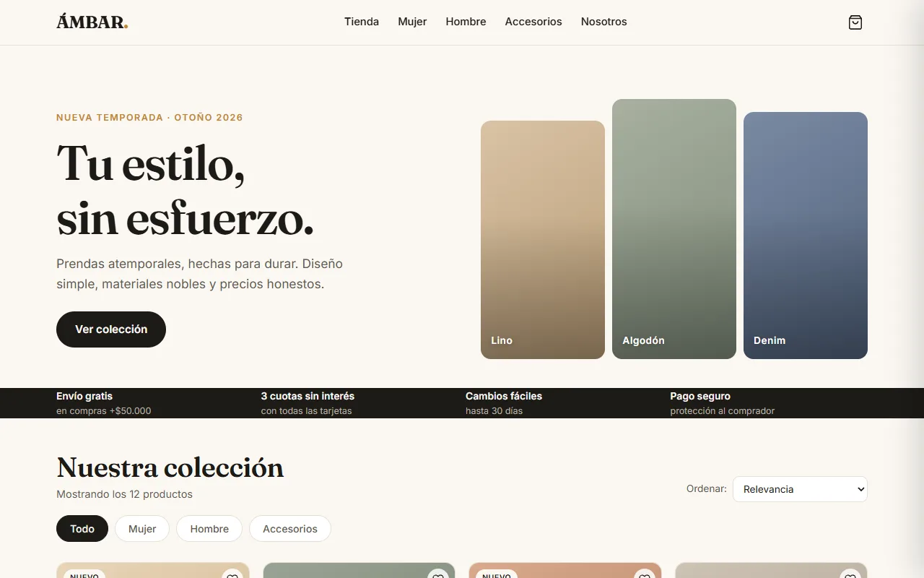Click 'Mostrando los 12 productos' text
This screenshot has height=578, width=924.
tap(124, 494)
